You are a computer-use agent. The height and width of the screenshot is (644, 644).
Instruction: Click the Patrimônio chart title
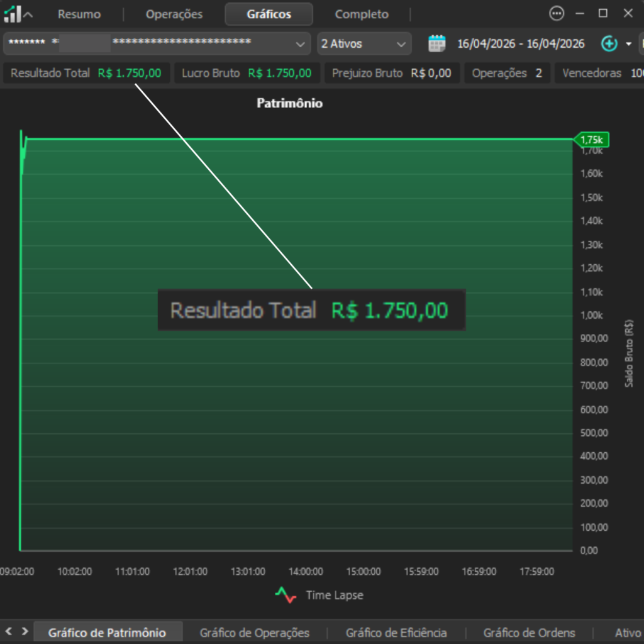pyautogui.click(x=289, y=103)
